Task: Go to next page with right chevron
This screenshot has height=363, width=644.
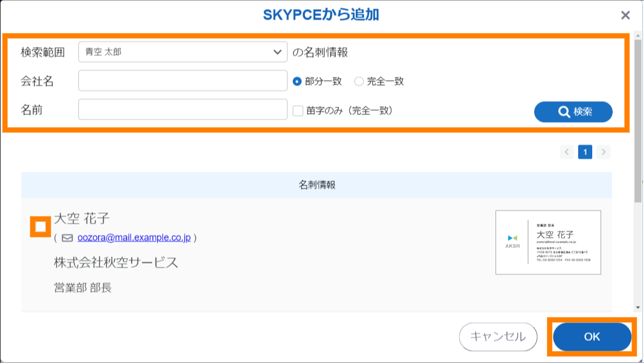Action: tap(604, 152)
